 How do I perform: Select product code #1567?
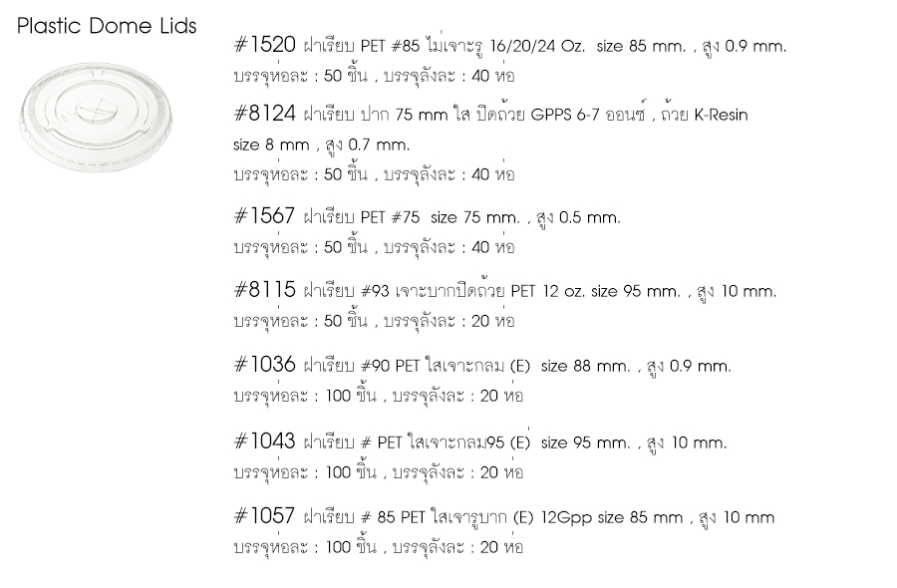click(264, 216)
